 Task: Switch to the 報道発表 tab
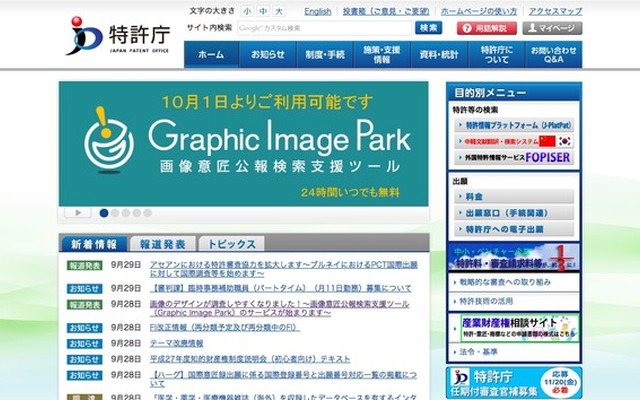tap(163, 244)
